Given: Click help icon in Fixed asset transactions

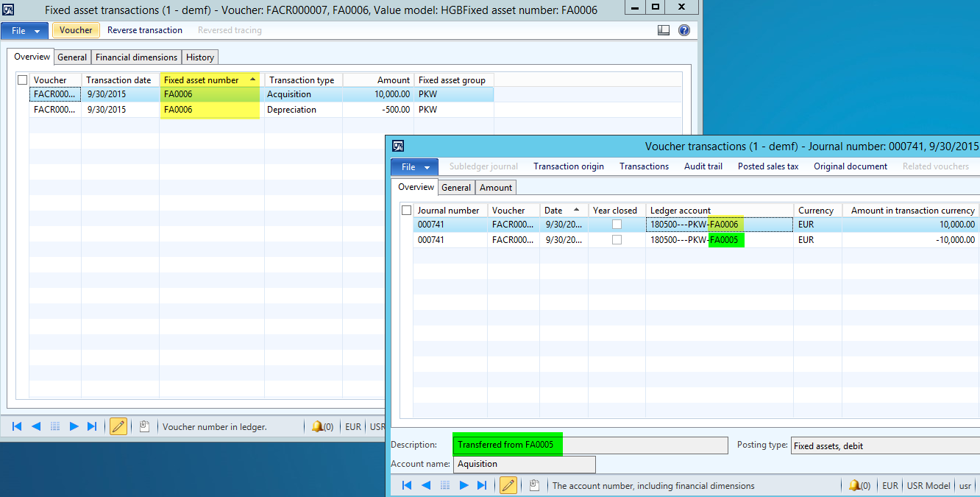Looking at the screenshot, I should click(x=684, y=30).
